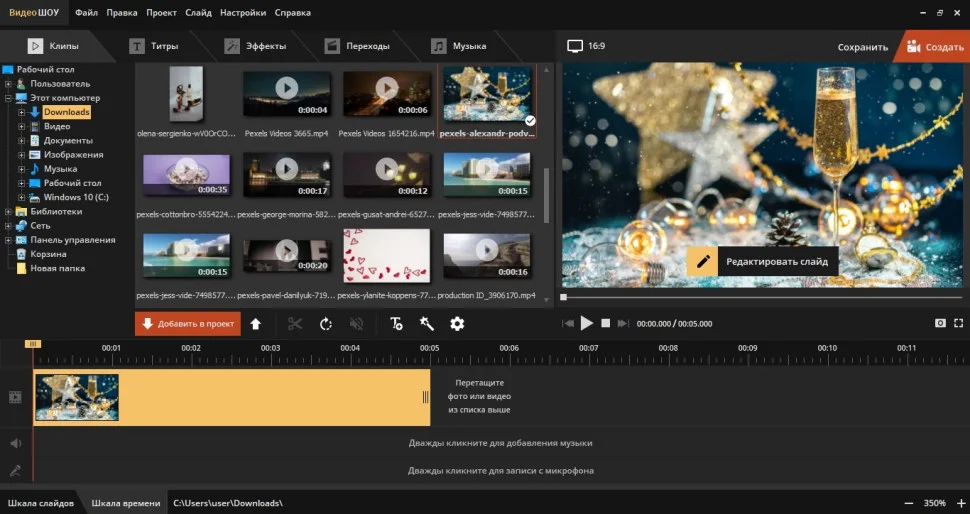Enter fullscreen preview mode
This screenshot has height=514, width=970.
[958, 324]
